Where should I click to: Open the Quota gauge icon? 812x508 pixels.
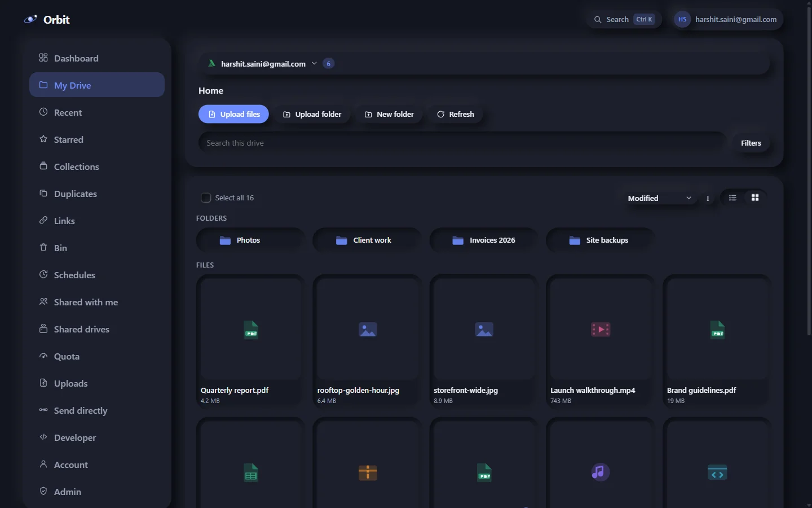[x=43, y=356]
